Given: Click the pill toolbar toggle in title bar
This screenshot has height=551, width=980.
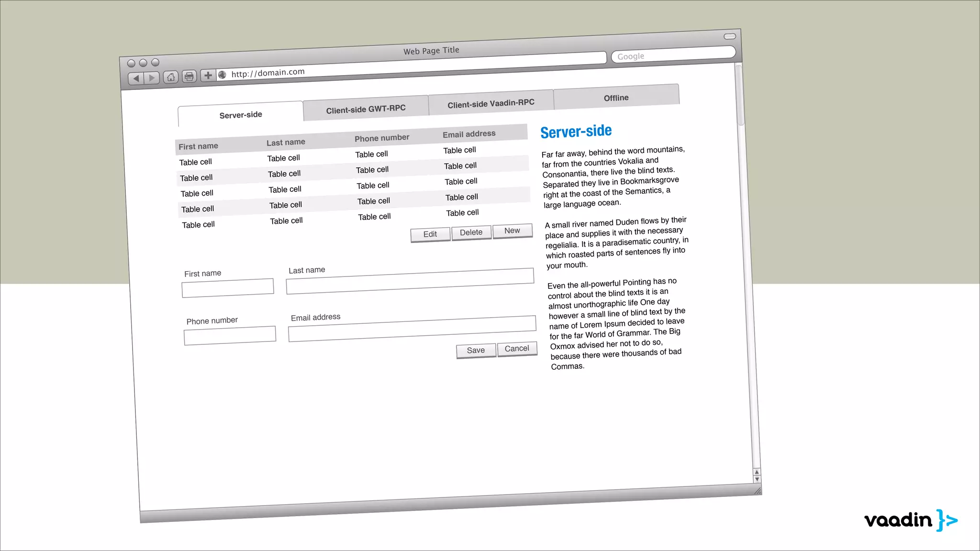Looking at the screenshot, I should pyautogui.click(x=730, y=36).
